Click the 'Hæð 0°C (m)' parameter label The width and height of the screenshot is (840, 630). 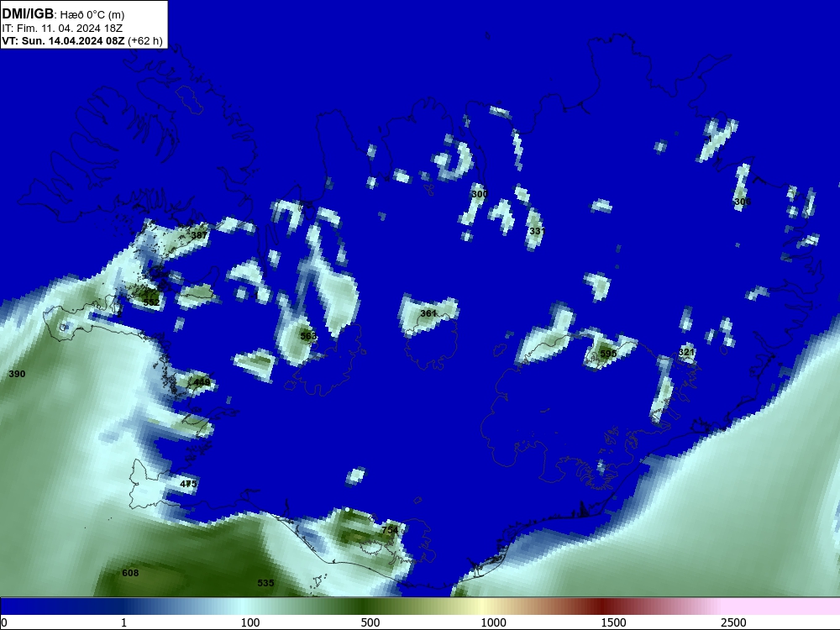pyautogui.click(x=92, y=14)
